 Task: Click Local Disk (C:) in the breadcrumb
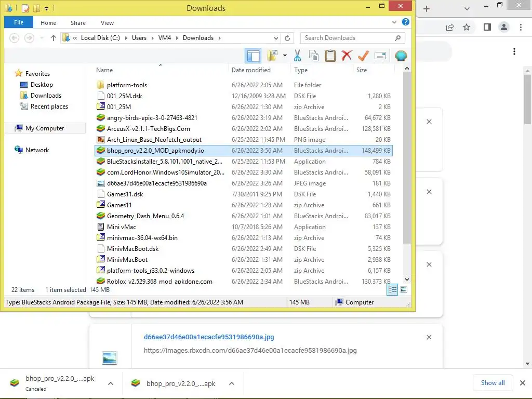100,38
